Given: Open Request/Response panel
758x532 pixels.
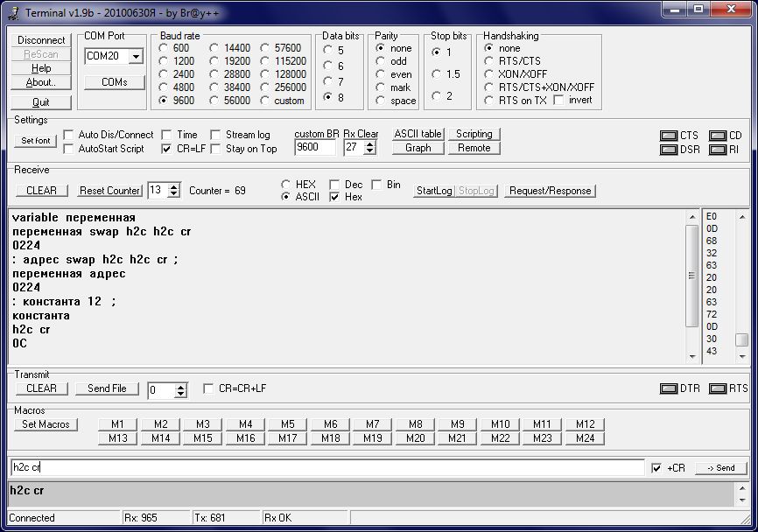Looking at the screenshot, I should point(551,191).
